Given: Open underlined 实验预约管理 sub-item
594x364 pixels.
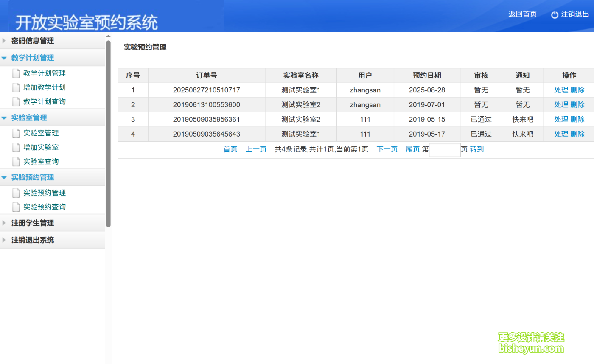Looking at the screenshot, I should 45,193.
